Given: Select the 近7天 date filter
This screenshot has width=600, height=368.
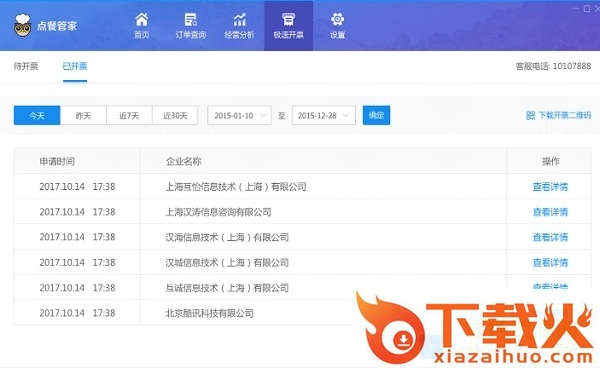Looking at the screenshot, I should click(129, 115).
